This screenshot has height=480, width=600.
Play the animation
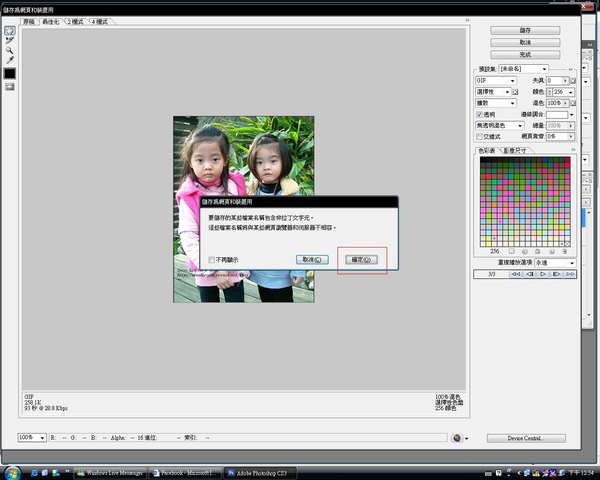543,274
